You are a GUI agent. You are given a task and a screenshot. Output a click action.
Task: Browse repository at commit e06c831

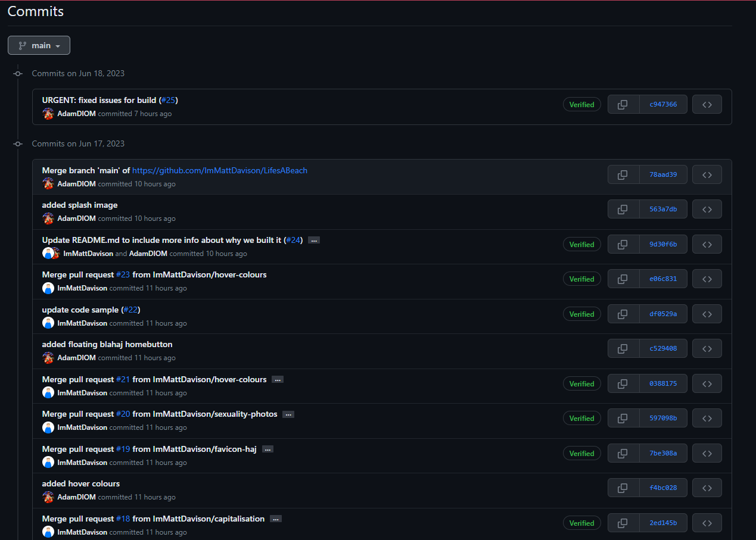pyautogui.click(x=707, y=279)
